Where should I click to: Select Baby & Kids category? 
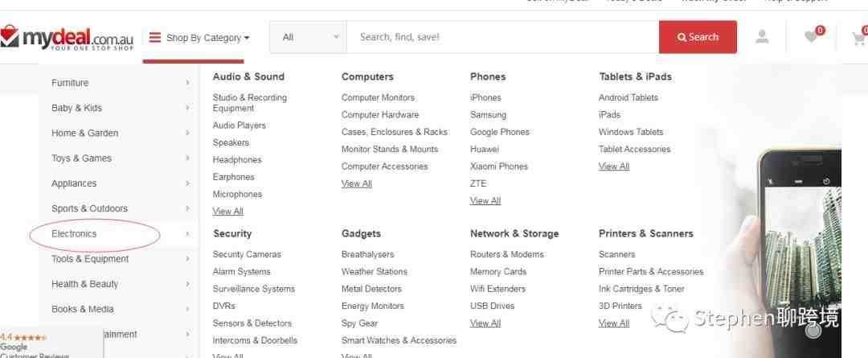pyautogui.click(x=76, y=108)
